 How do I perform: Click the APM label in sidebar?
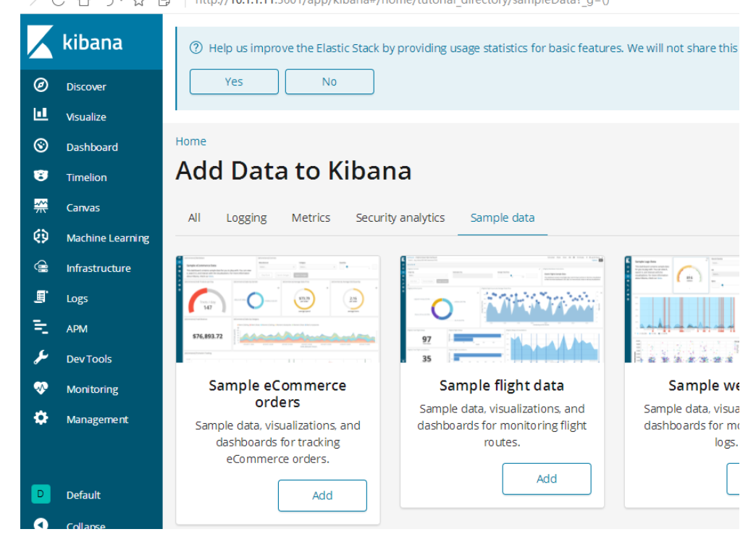[77, 329]
